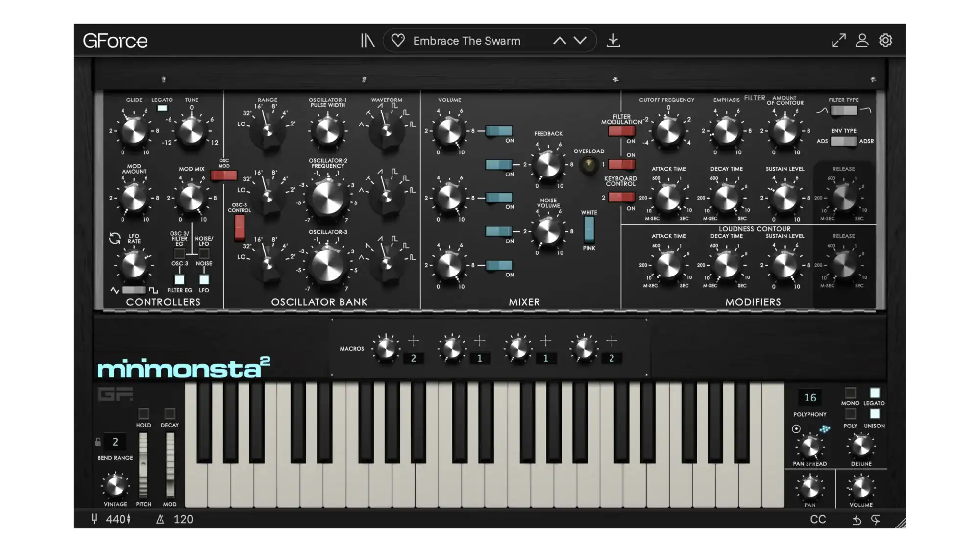Toggle the Glide Legato switch
980x552 pixels.
click(162, 108)
